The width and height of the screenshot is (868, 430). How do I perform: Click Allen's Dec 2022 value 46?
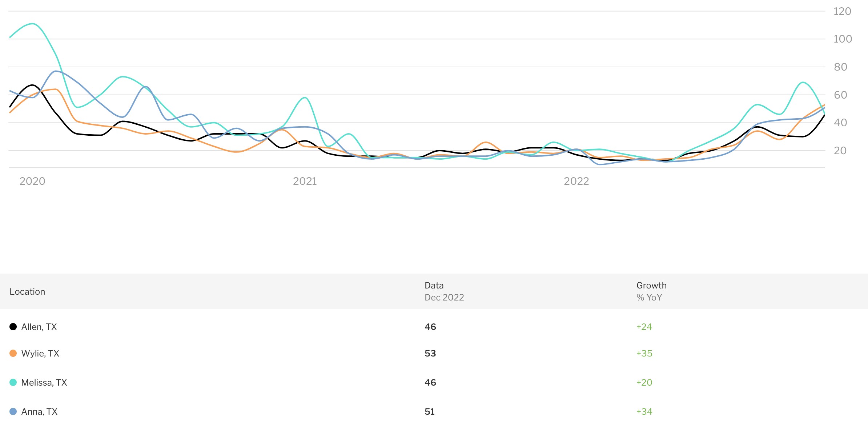(430, 327)
